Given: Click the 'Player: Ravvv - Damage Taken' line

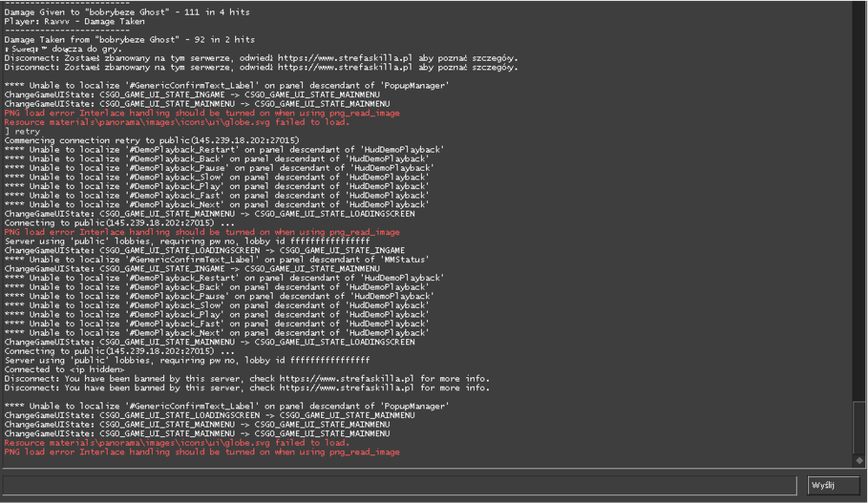Looking at the screenshot, I should point(75,22).
